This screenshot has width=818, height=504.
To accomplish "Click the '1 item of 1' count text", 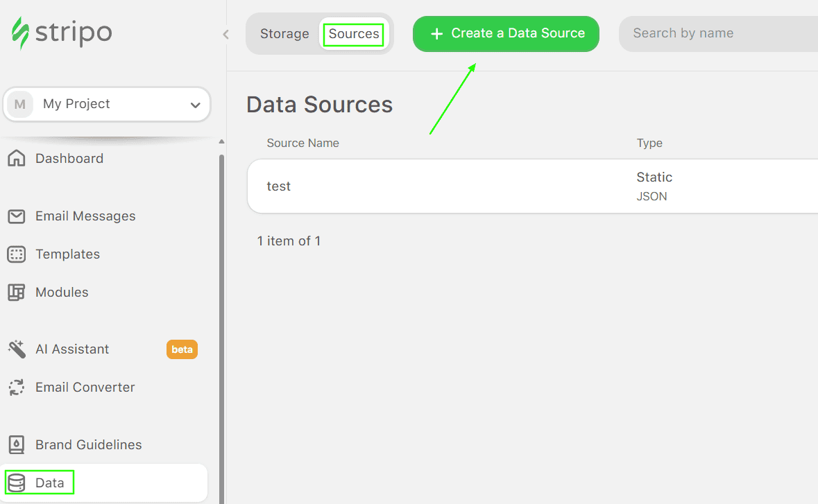I will [289, 241].
